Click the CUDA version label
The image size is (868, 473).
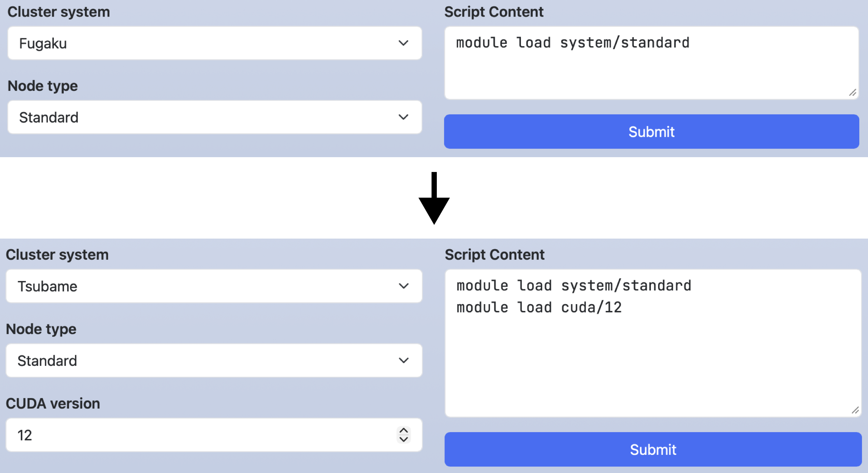coord(53,404)
